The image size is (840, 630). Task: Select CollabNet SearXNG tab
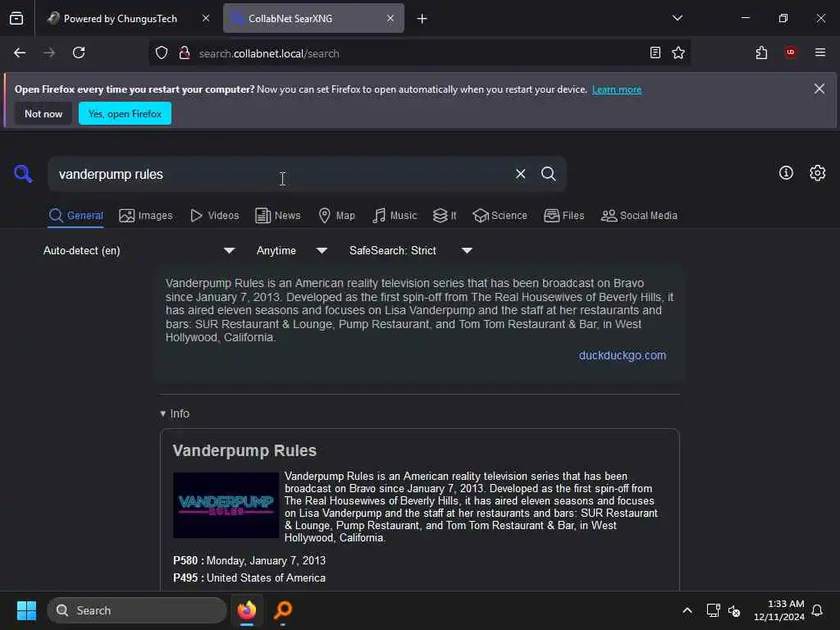(313, 19)
